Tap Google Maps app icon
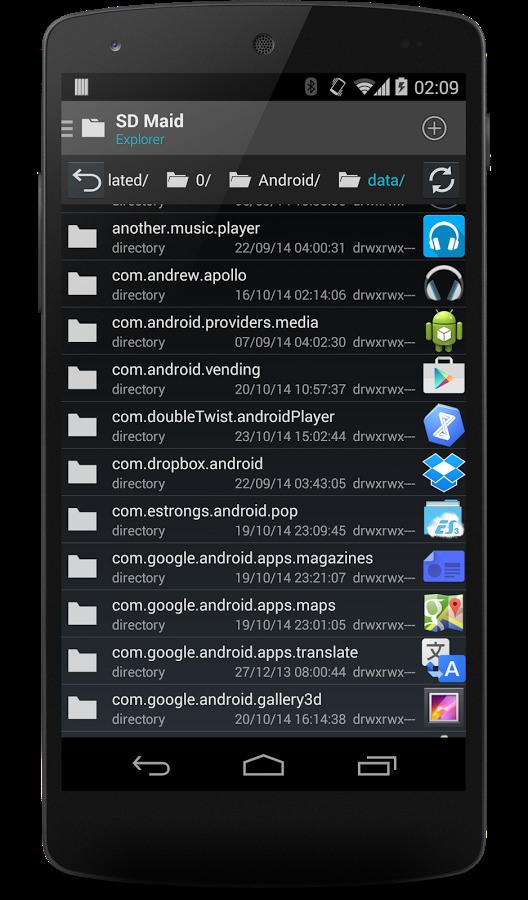 pos(444,613)
